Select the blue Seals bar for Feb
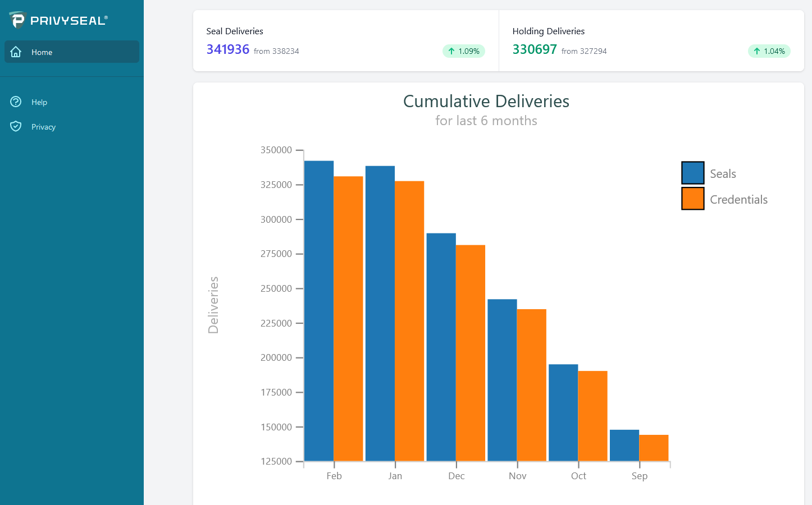Viewport: 812px width, 505px height. coord(319,311)
